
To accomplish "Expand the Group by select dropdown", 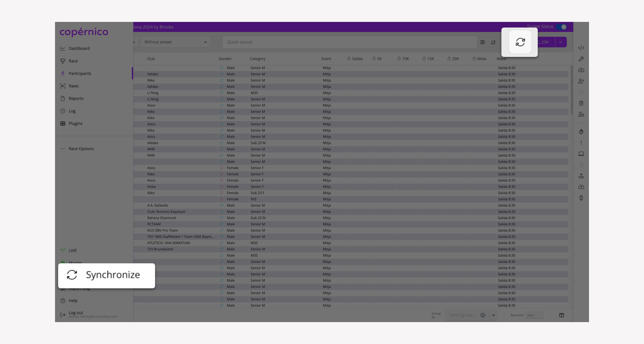I will coord(493,315).
